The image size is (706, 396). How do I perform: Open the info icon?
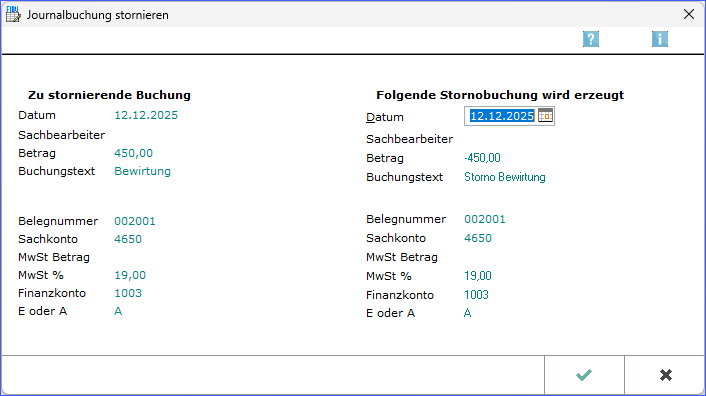point(660,39)
